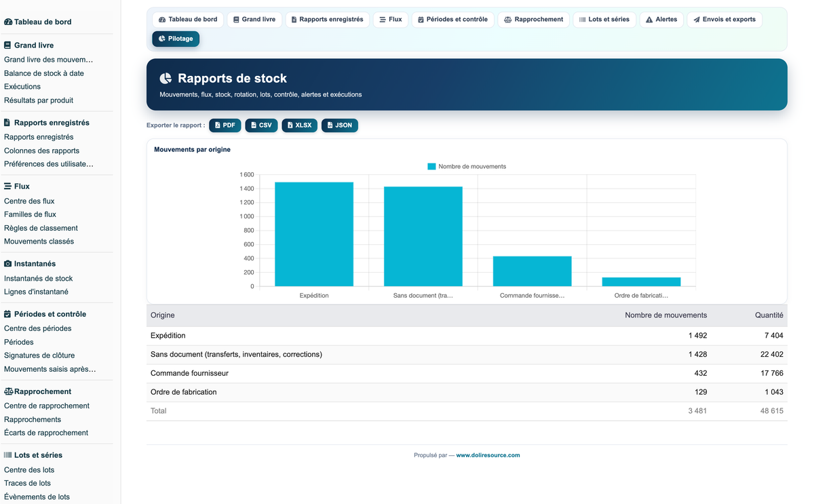Click the paper plane icon in Envois et exports tab
814x504 pixels.
tap(697, 20)
